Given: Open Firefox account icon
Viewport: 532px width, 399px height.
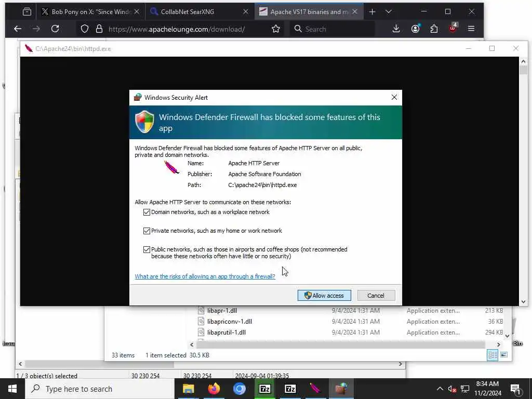Looking at the screenshot, I should [x=415, y=29].
